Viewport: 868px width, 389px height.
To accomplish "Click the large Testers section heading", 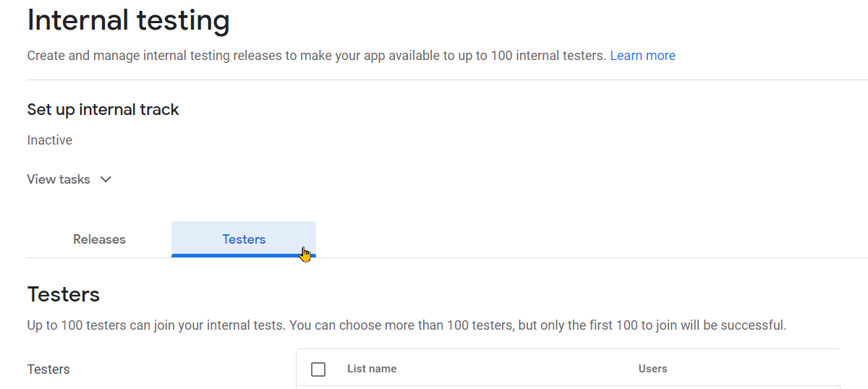I will point(63,294).
